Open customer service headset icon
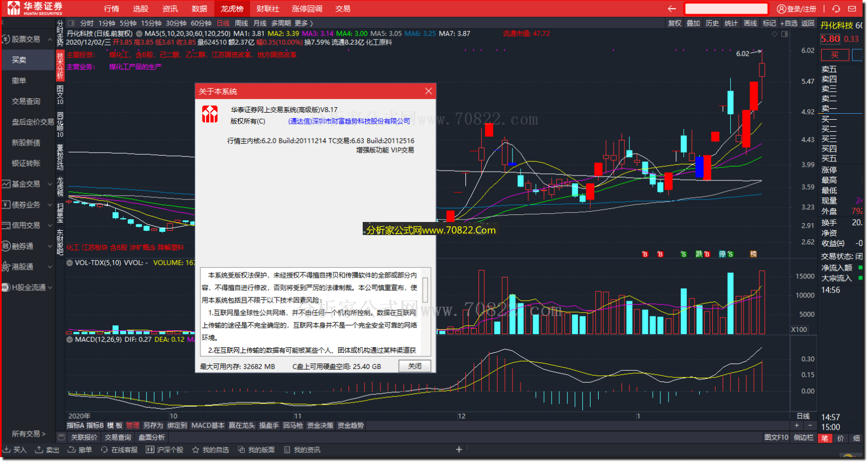The image size is (868, 462). 836,9
